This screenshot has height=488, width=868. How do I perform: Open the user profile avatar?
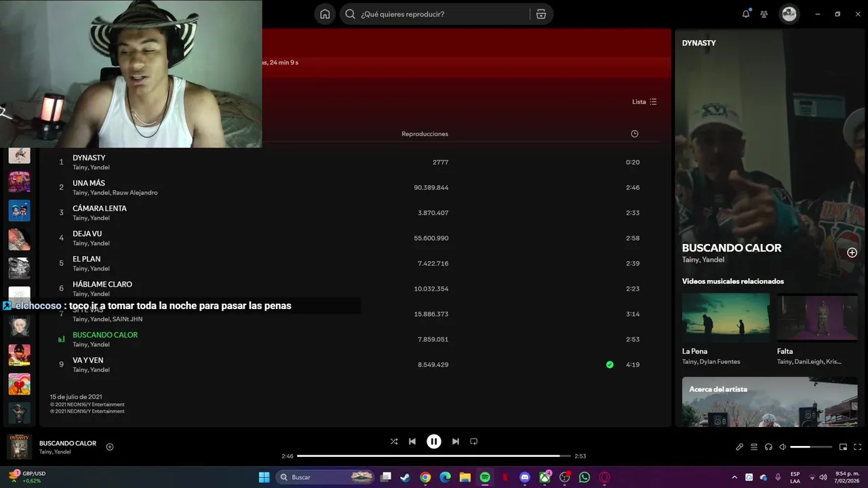tap(789, 14)
